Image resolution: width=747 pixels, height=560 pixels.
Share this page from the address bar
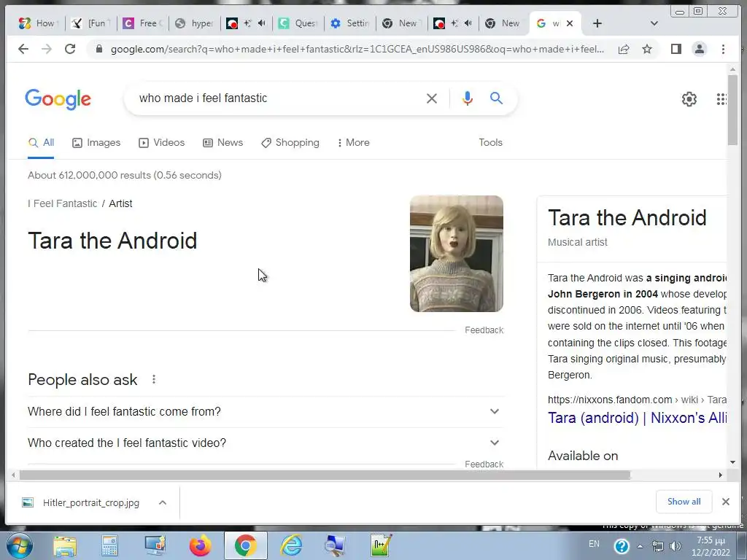click(x=624, y=49)
